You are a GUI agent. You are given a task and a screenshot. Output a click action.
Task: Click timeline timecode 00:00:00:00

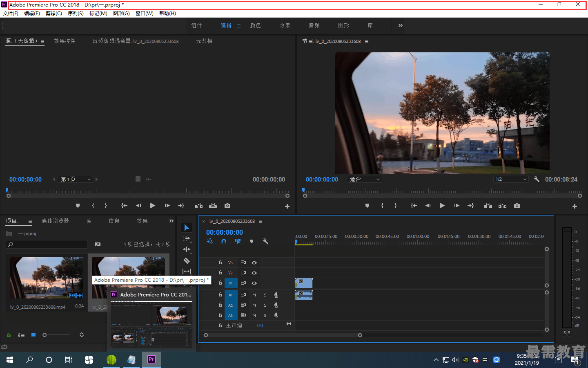tap(225, 232)
